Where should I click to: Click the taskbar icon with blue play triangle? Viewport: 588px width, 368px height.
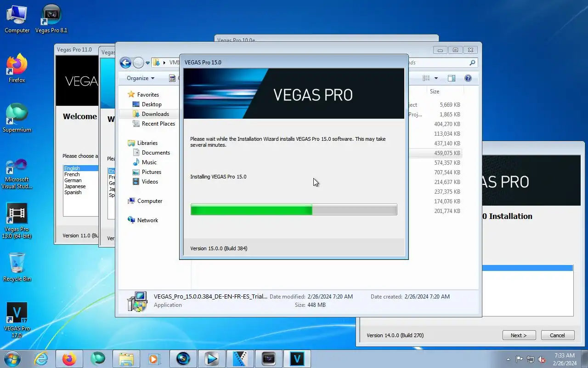(212, 358)
